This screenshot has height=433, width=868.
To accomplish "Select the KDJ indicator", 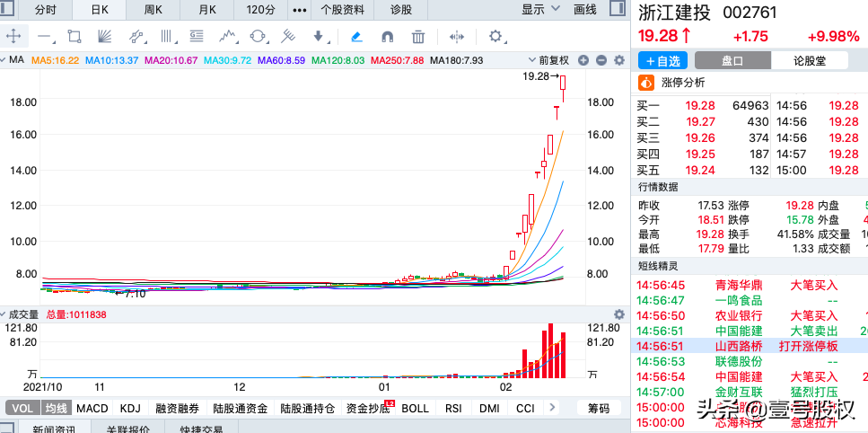I will pos(130,409).
